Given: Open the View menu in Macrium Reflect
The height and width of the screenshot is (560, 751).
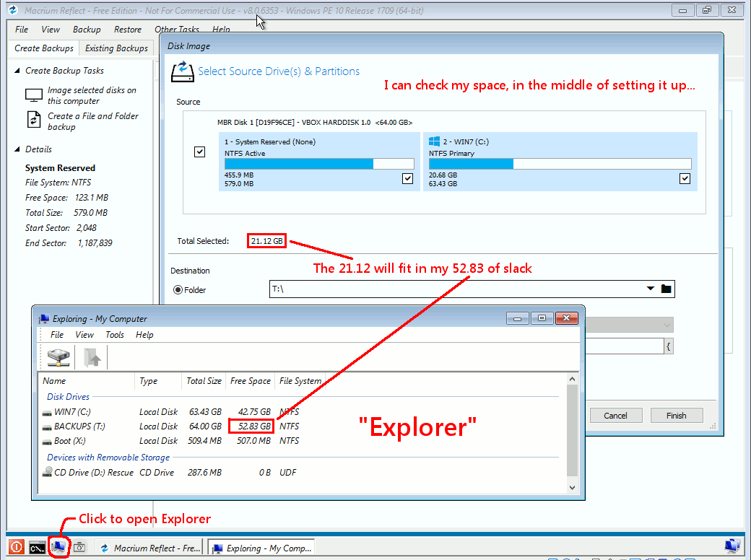Looking at the screenshot, I should (51, 29).
